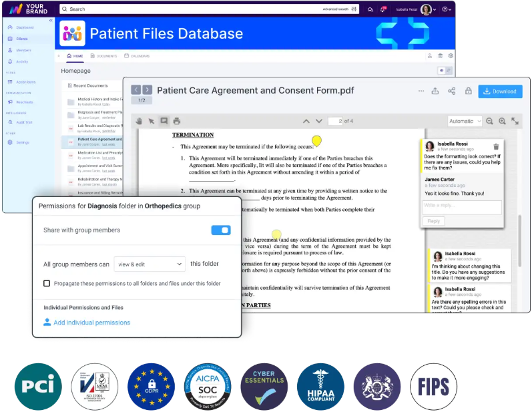Click the members person icon in workspace tab bar

point(429,55)
